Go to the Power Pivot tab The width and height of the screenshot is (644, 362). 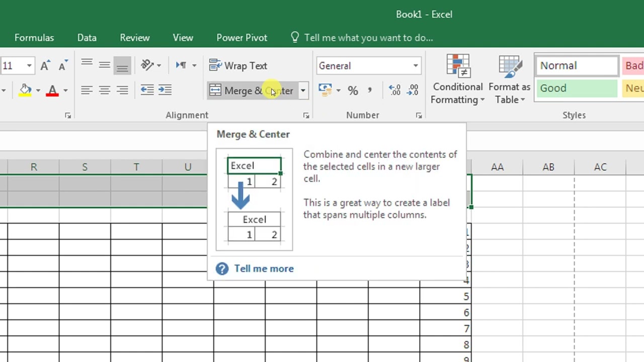[x=242, y=38]
